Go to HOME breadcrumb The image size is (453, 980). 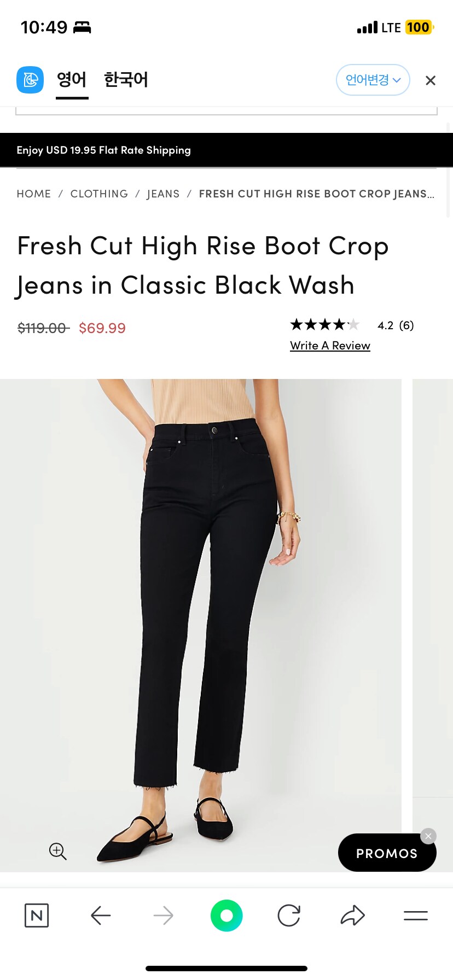[x=34, y=194]
